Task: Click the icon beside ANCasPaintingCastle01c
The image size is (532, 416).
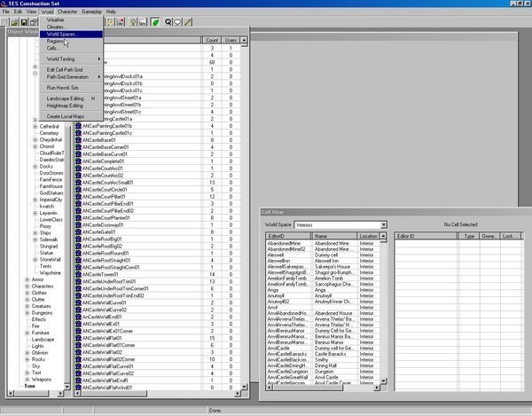Action: coord(78,133)
